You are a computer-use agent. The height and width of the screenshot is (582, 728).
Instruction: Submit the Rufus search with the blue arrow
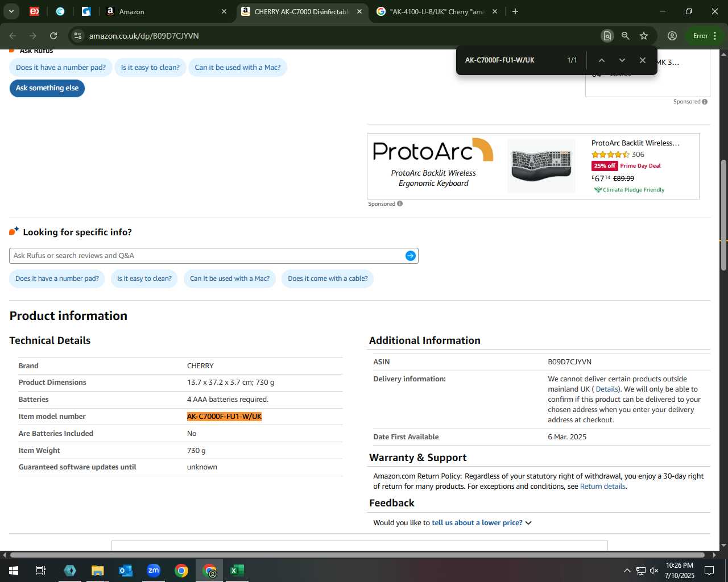[411, 256]
